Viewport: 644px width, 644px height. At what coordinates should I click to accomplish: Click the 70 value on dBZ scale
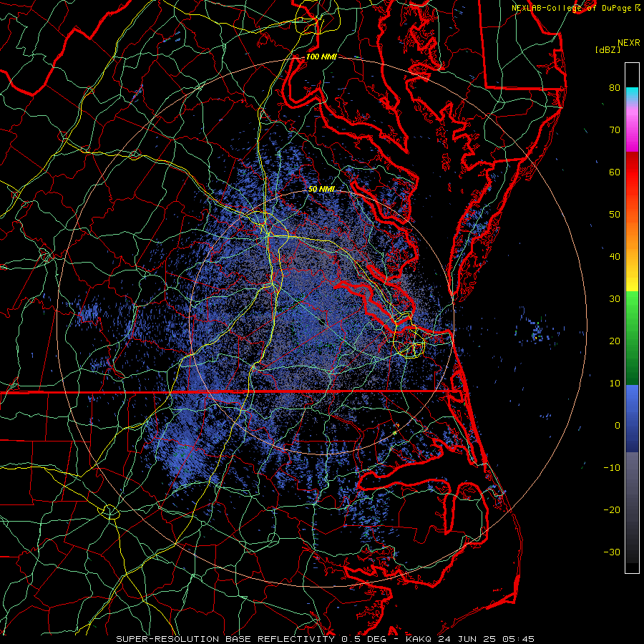(615, 130)
